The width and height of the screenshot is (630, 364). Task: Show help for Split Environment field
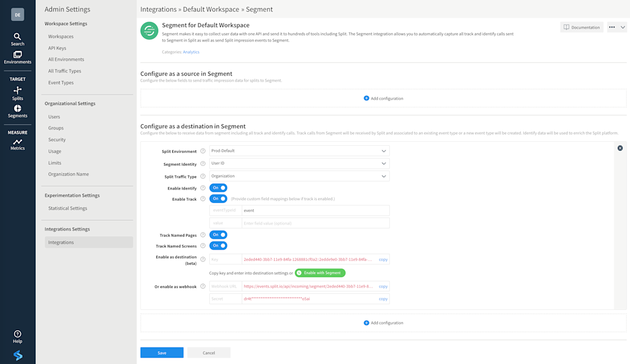click(203, 151)
